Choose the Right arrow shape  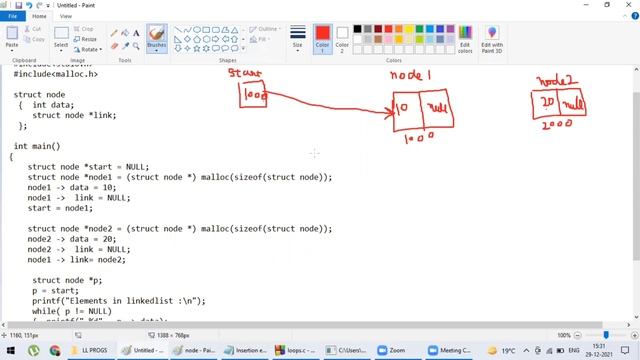pos(216,39)
